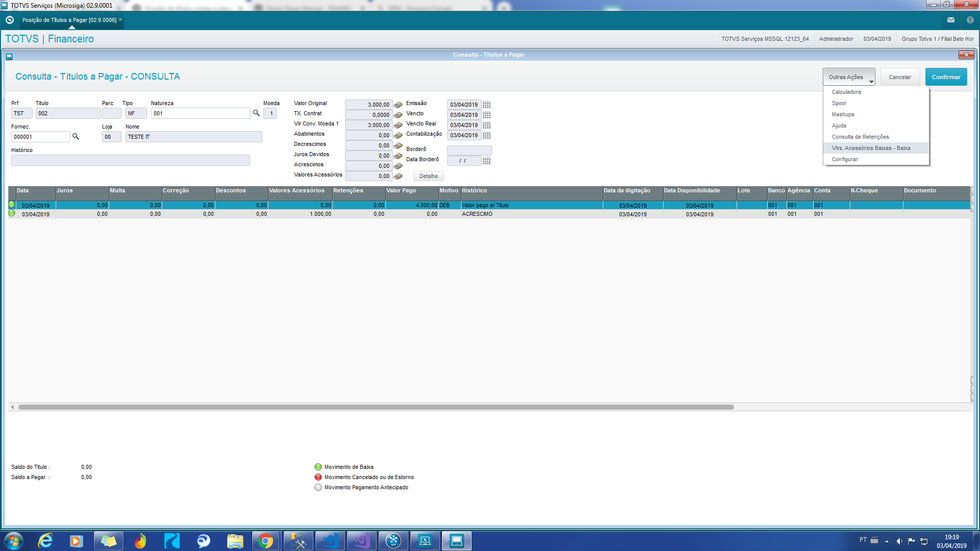The width and height of the screenshot is (980, 551).
Task: Select Vlrs. Acessórios Baixas - Baixa
Action: click(871, 148)
